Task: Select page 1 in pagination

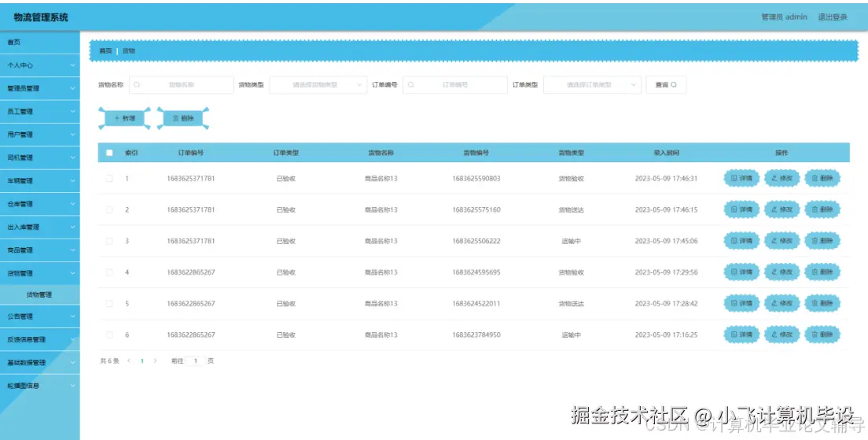Action: [142, 361]
